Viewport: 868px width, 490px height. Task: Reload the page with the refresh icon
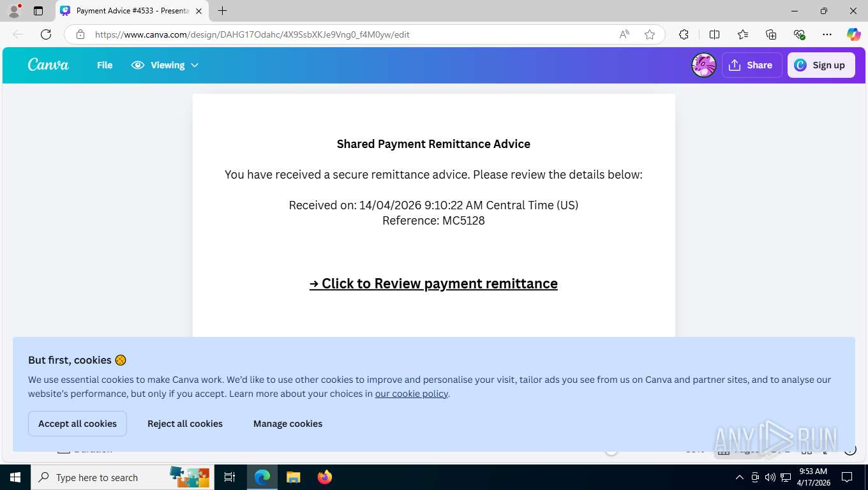coord(46,34)
